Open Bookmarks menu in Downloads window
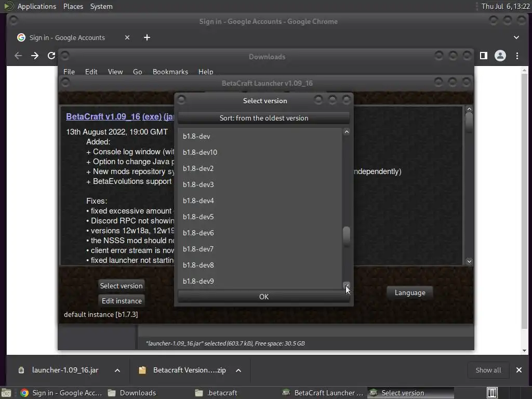Viewport: 532px width, 399px height. tap(170, 72)
